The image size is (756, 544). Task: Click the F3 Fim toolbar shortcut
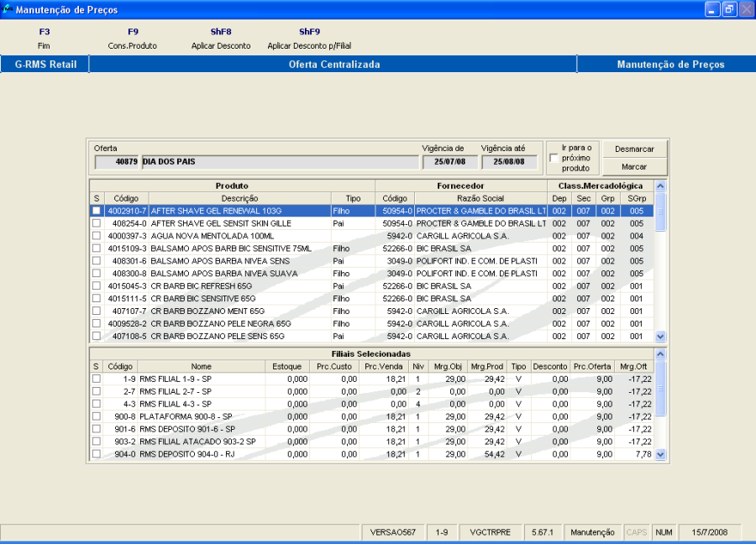(x=45, y=39)
